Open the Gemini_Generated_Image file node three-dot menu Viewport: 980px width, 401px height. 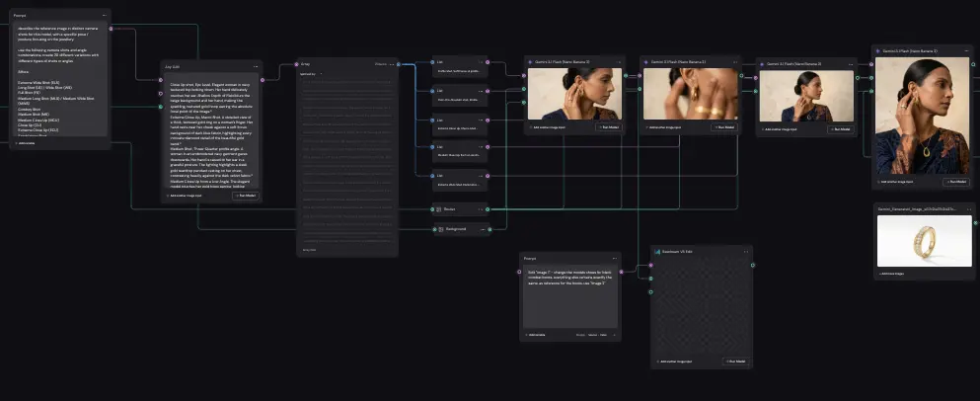point(968,209)
